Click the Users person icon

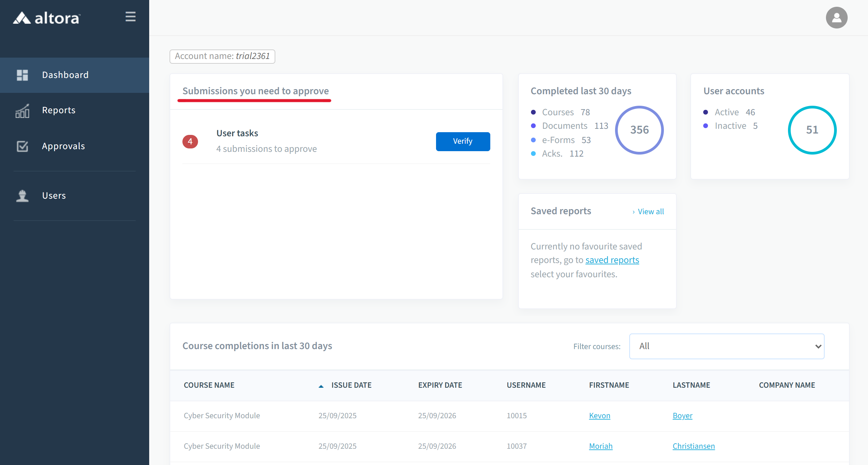point(22,196)
